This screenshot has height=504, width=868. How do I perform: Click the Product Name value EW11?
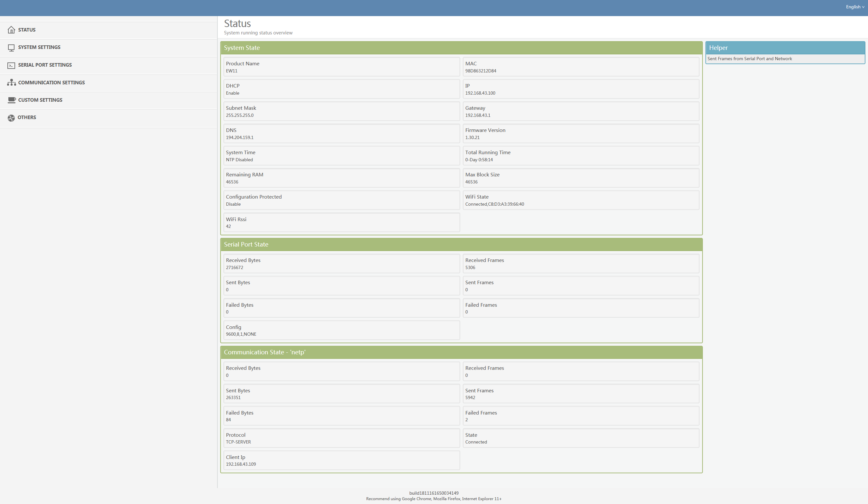click(x=231, y=71)
